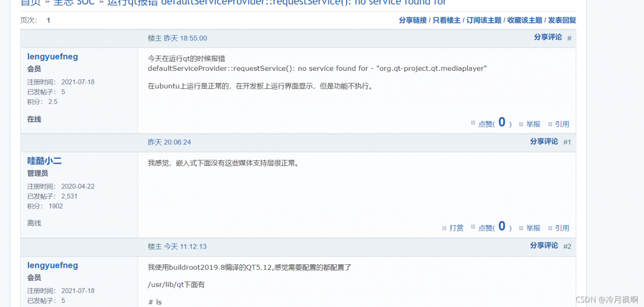Open the # permalink of first post

pyautogui.click(x=569, y=38)
